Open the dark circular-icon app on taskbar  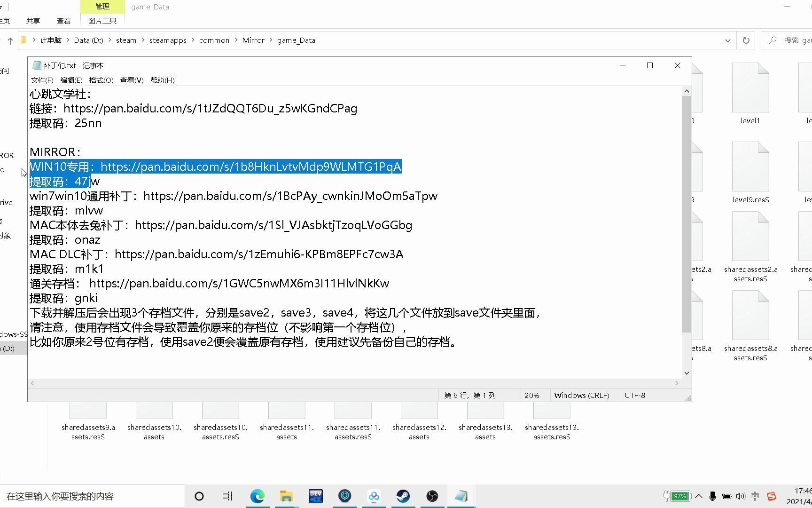(x=344, y=496)
